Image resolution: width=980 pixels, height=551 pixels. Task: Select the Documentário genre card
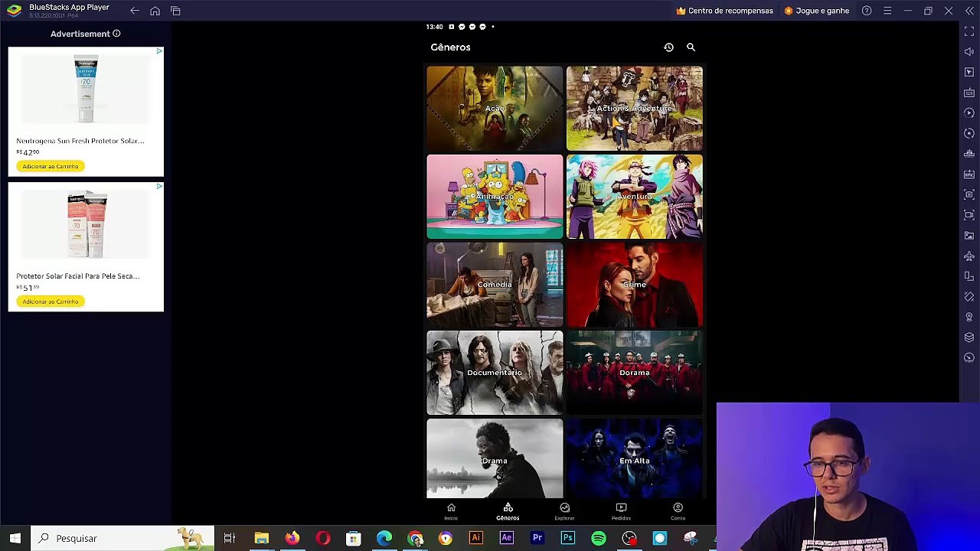(x=495, y=373)
